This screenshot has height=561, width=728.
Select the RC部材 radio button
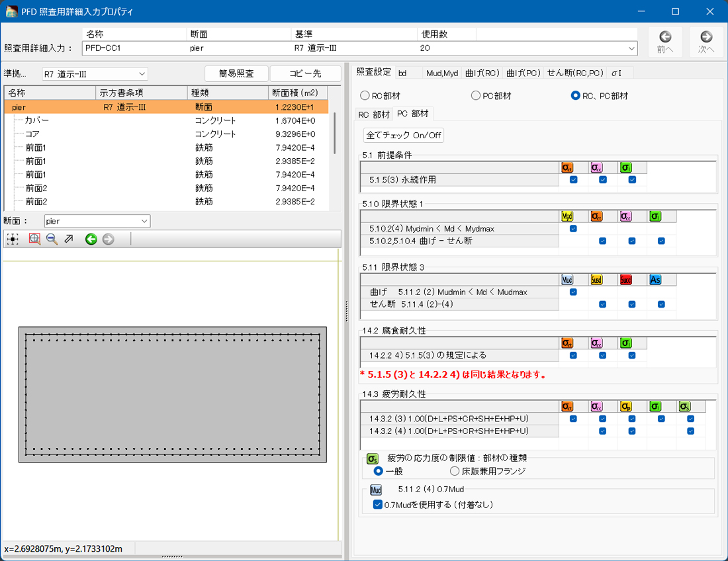tap(365, 96)
